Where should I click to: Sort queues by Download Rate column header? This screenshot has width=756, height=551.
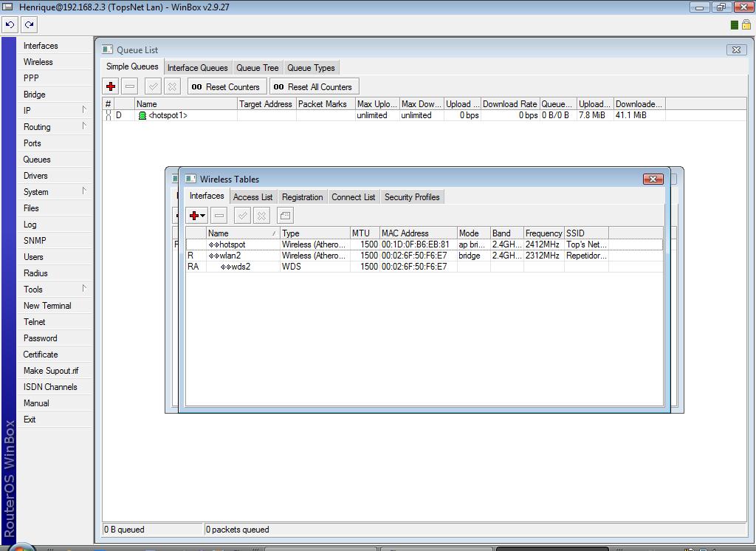(x=510, y=103)
